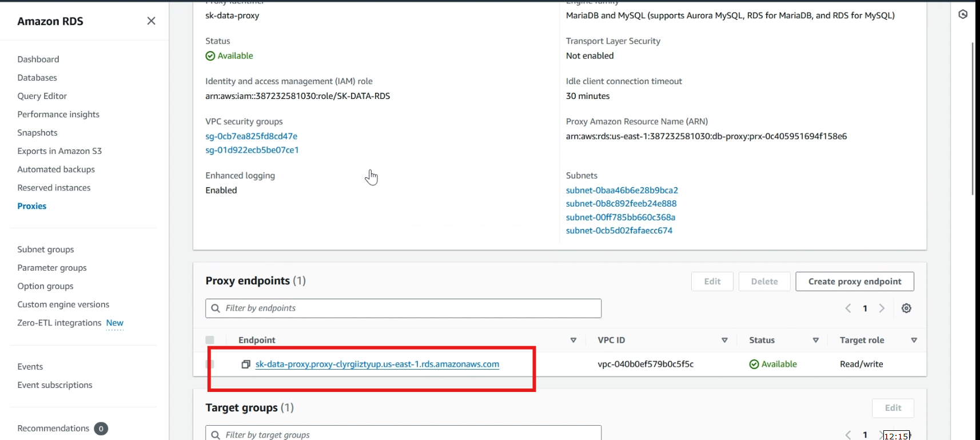Image resolution: width=980 pixels, height=440 pixels.
Task: Open Automated backups in sidebar
Action: [56, 169]
